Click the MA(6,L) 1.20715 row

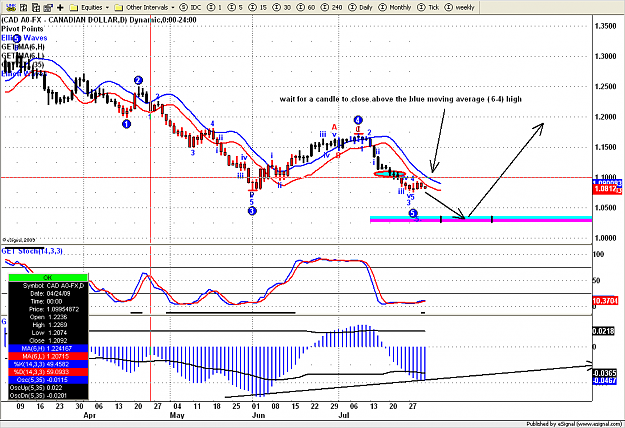48,356
